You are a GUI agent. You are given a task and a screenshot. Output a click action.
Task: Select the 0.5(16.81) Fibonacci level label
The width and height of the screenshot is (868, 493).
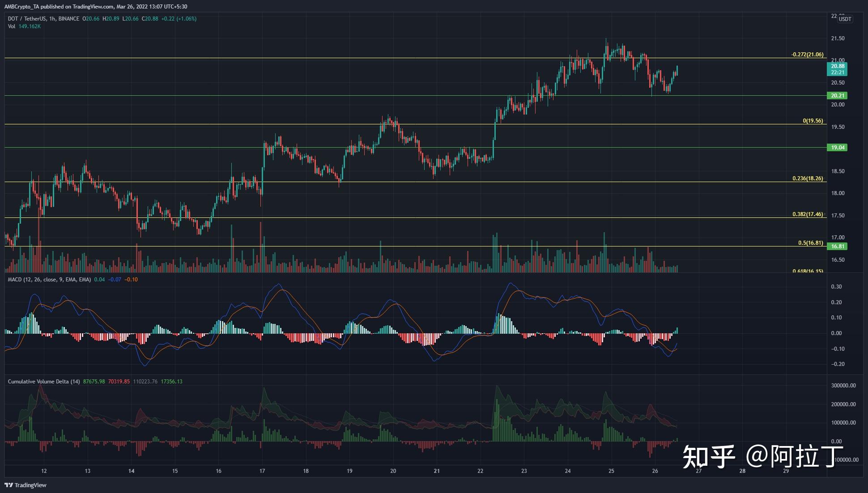[x=810, y=243]
